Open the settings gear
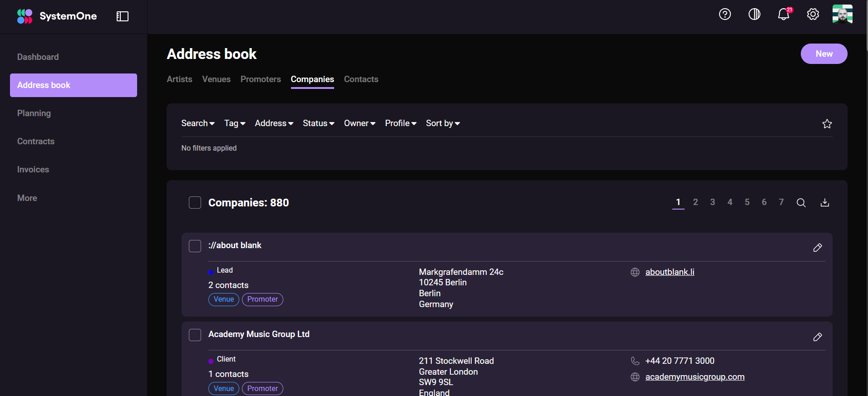 pos(813,14)
